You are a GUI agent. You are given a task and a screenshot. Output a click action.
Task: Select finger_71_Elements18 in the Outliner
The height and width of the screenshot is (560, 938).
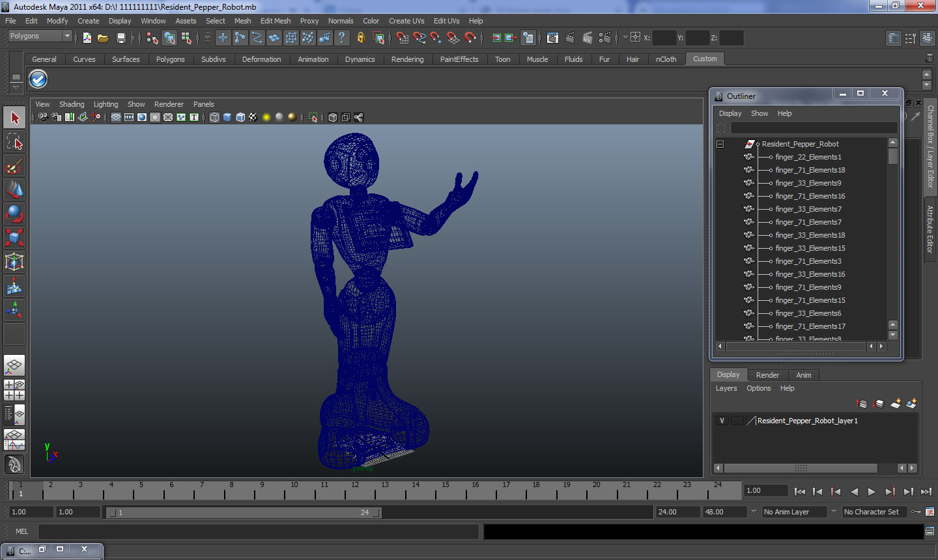click(810, 170)
